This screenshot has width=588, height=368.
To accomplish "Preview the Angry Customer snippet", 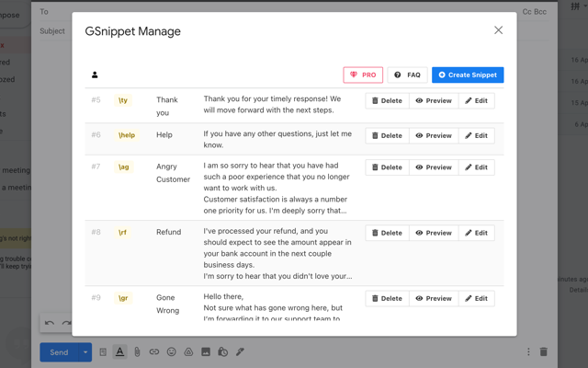I will (434, 167).
